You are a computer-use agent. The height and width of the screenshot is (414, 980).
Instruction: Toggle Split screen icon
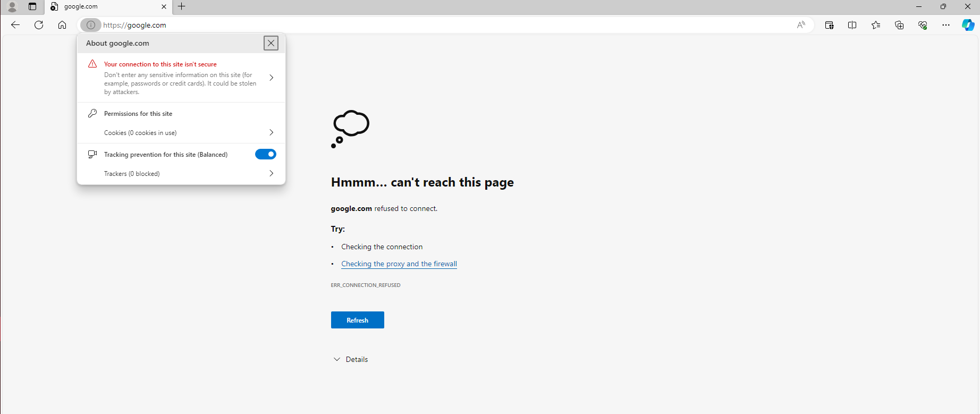pos(852,25)
